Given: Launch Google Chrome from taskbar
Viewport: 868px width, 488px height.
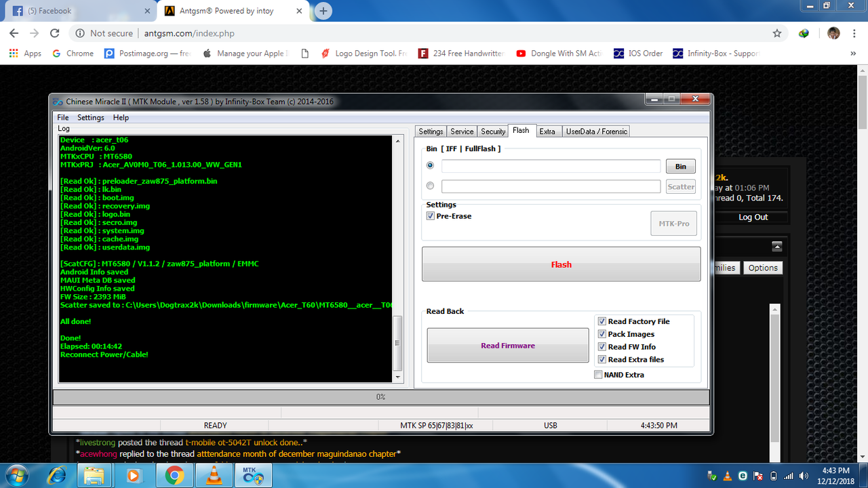Looking at the screenshot, I should [174, 476].
